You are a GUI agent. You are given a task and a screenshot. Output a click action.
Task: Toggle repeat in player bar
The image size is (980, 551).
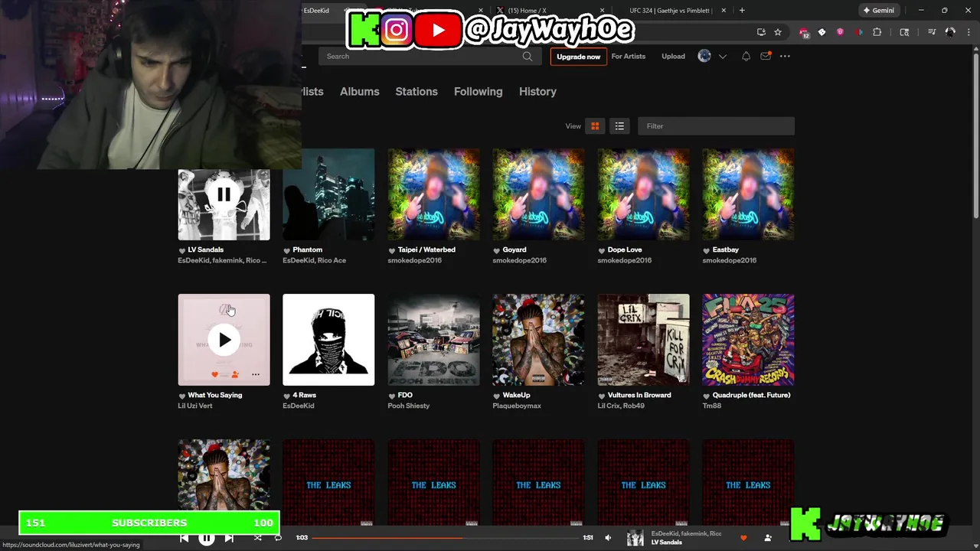click(x=278, y=538)
